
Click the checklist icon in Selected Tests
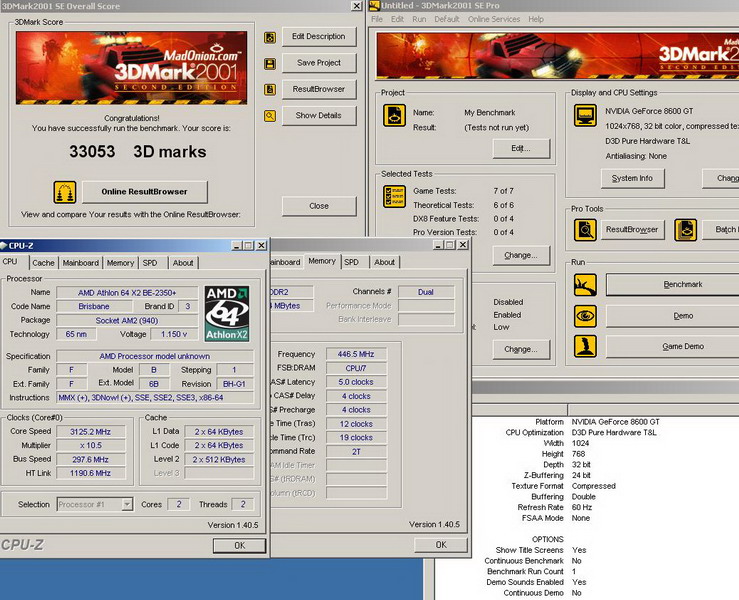[x=394, y=194]
